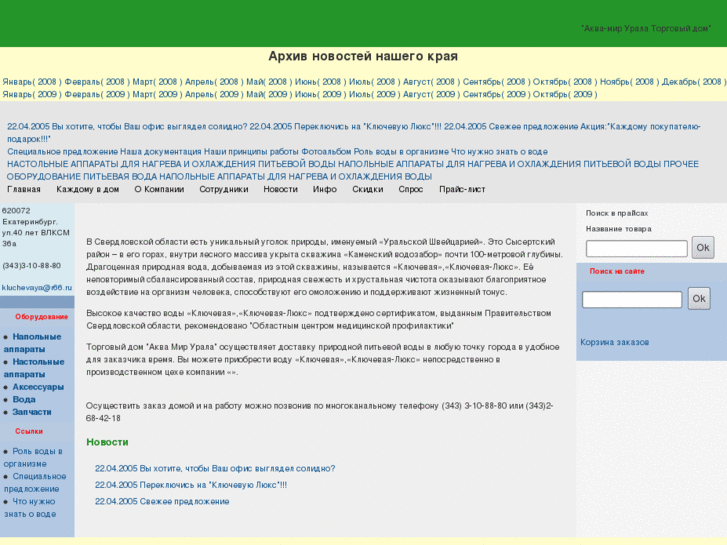
Task: Open the Запчасти sidebar link
Action: pos(31,411)
